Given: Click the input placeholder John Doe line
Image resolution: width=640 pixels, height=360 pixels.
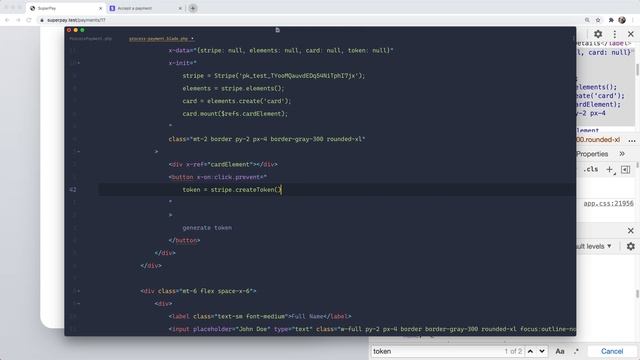Looking at the screenshot, I should click(371, 329).
